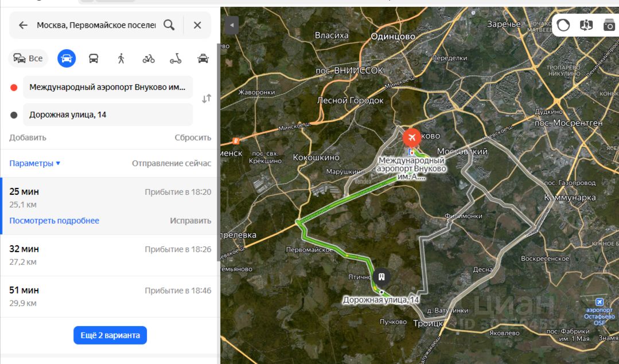The height and width of the screenshot is (364, 619).
Task: Swap start and destination points
Action: coord(207,99)
